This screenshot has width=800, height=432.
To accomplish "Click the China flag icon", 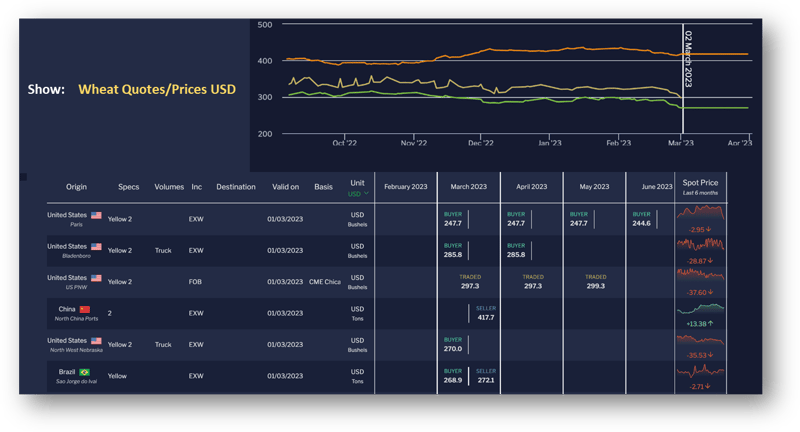I will click(85, 310).
